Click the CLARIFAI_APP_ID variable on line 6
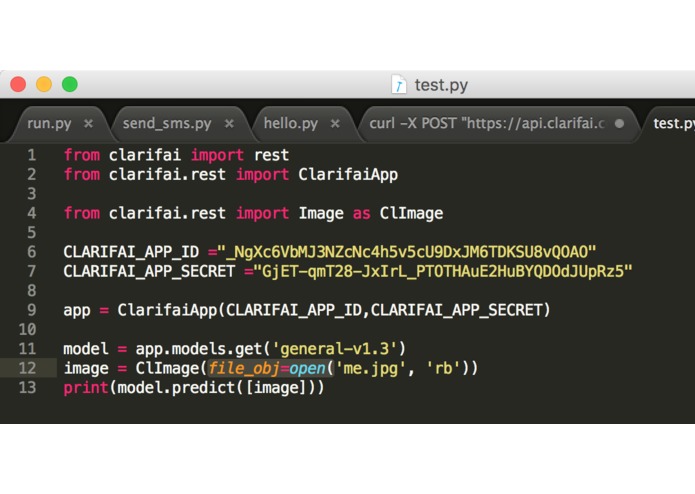This screenshot has width=695, height=494. (x=131, y=252)
